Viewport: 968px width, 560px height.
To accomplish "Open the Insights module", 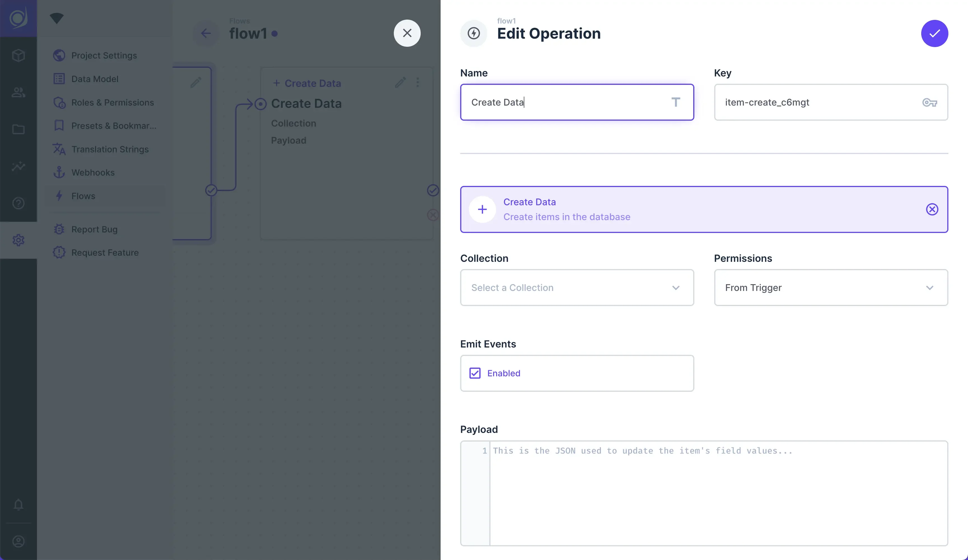I will click(18, 166).
